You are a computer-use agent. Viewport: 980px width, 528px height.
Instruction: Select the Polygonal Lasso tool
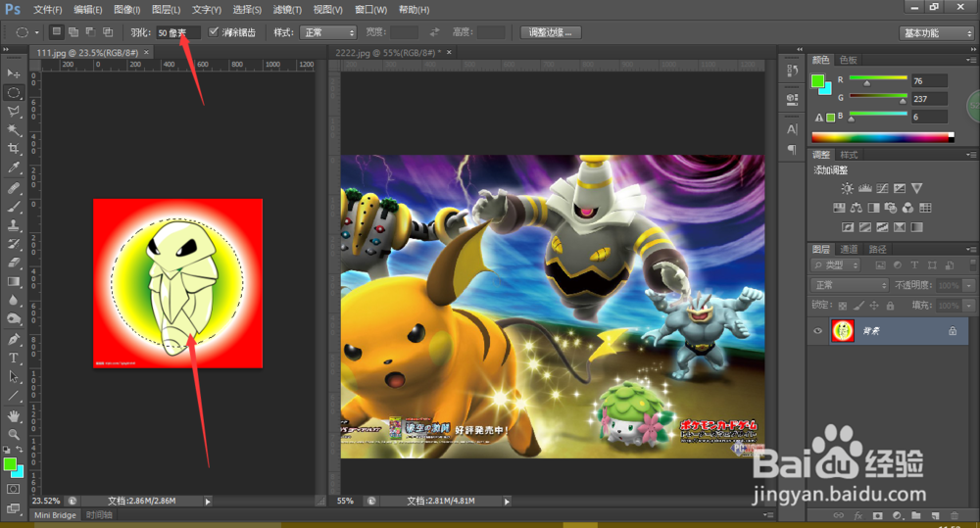tap(13, 112)
